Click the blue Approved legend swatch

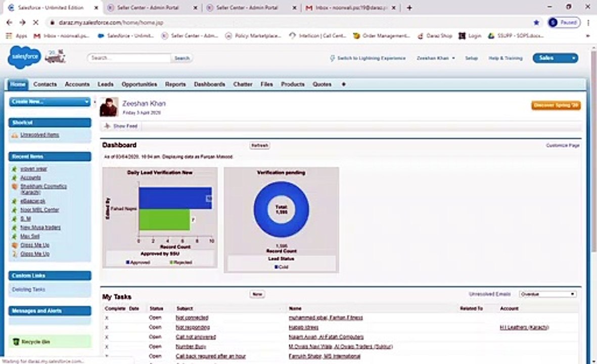(x=127, y=262)
